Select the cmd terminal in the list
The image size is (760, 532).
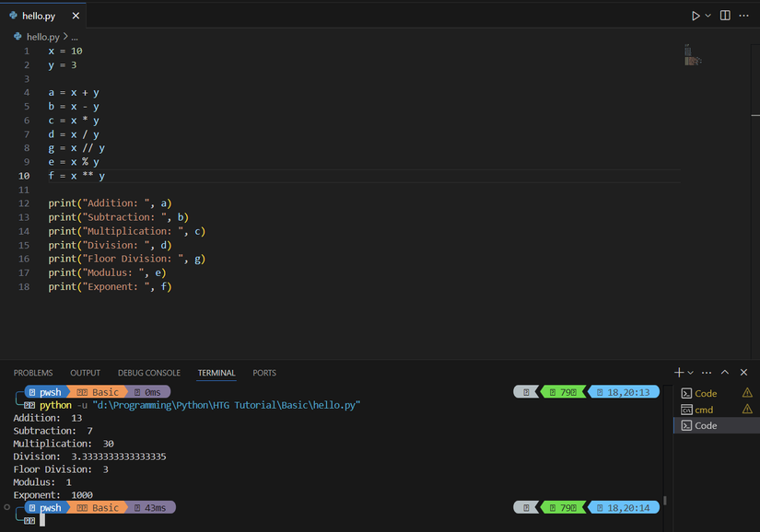702,410
